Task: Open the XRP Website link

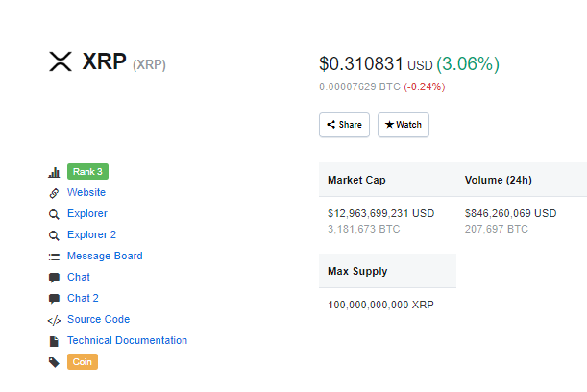Action: pos(86,192)
